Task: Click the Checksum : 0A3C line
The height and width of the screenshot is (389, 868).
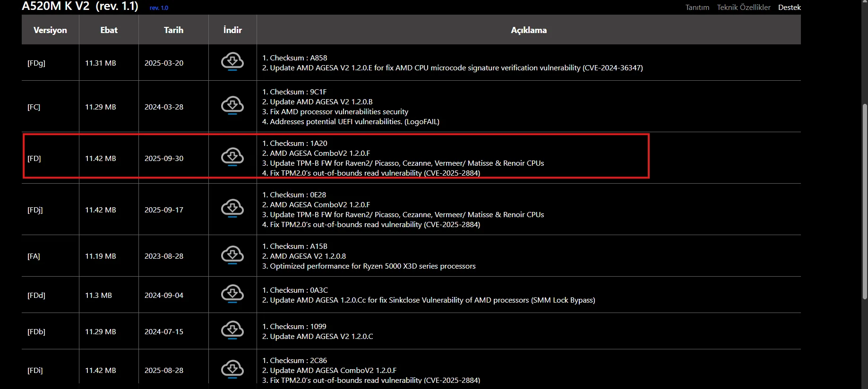Action: (295, 290)
